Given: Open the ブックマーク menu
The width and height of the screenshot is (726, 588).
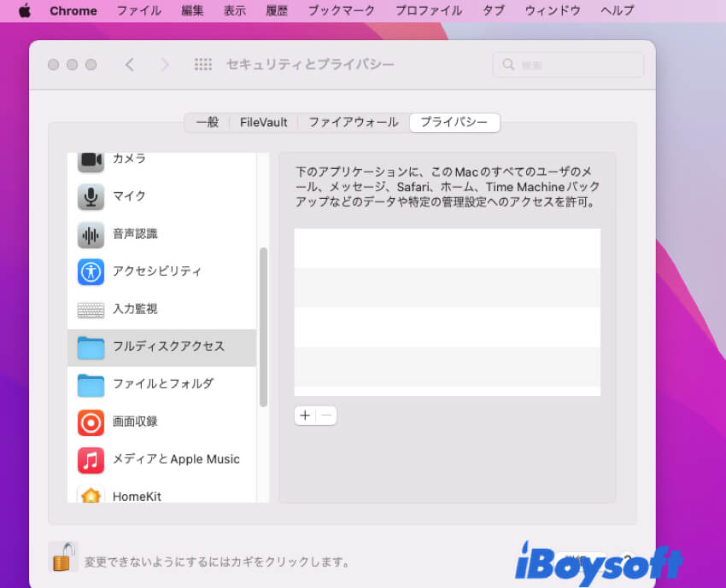Looking at the screenshot, I should (342, 10).
